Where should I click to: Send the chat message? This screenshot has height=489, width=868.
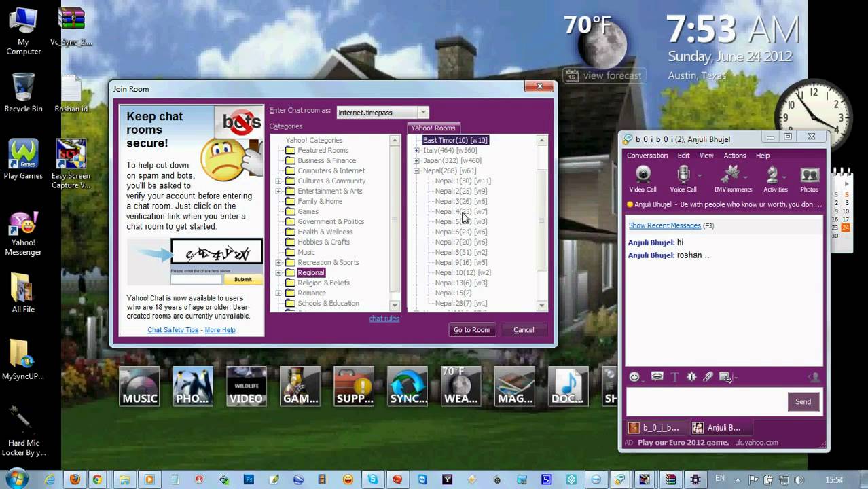pyautogui.click(x=803, y=401)
